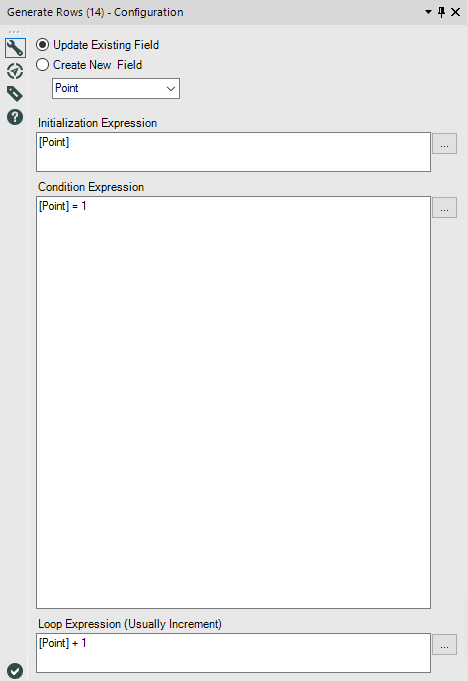Open the Configuration wrench tab

pos(15,48)
